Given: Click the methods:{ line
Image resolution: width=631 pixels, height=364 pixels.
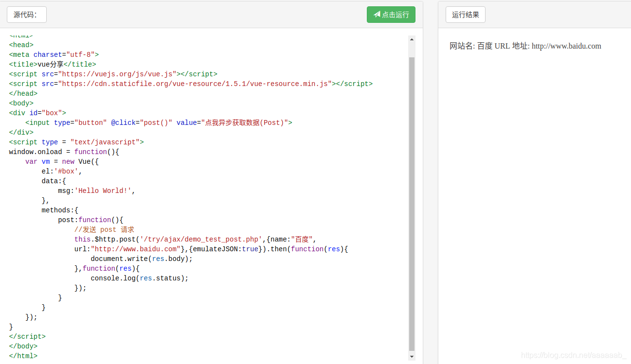Looking at the screenshot, I should (60, 210).
